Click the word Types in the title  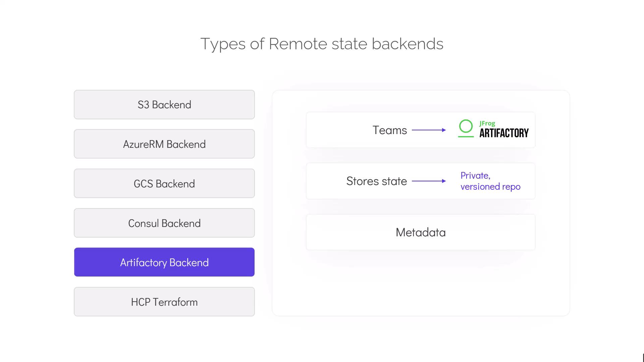coord(223,44)
